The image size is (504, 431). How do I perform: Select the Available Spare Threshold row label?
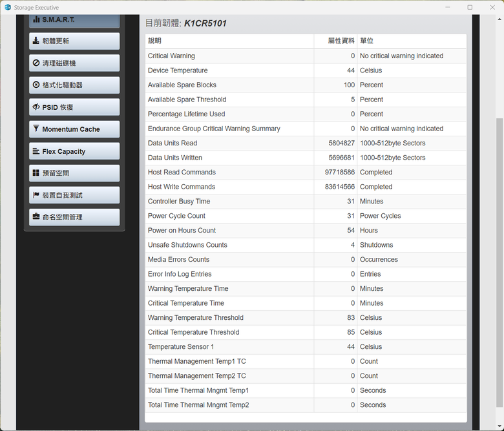pyautogui.click(x=187, y=100)
